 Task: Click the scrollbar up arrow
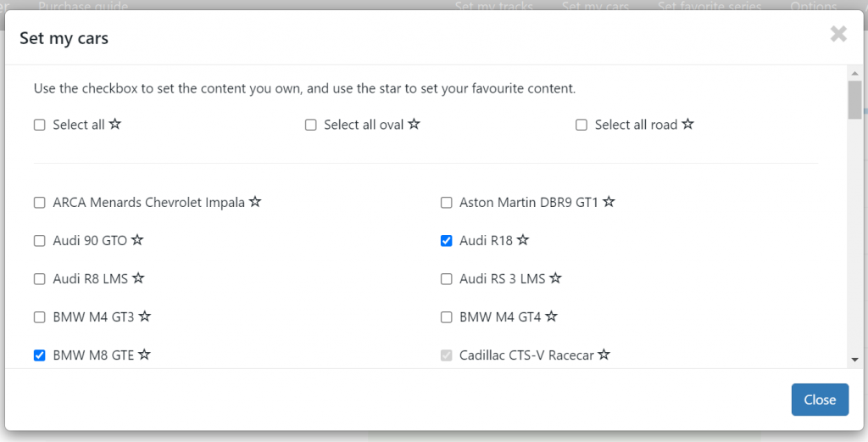coord(854,73)
